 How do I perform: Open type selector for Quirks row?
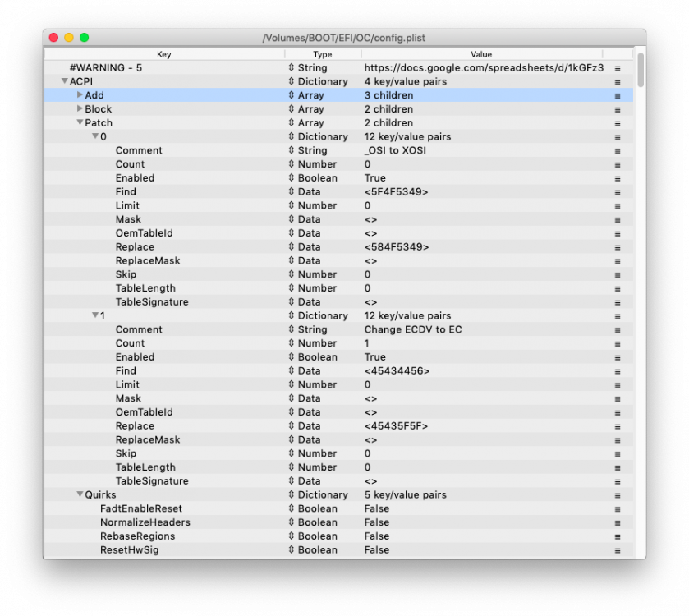[291, 494]
